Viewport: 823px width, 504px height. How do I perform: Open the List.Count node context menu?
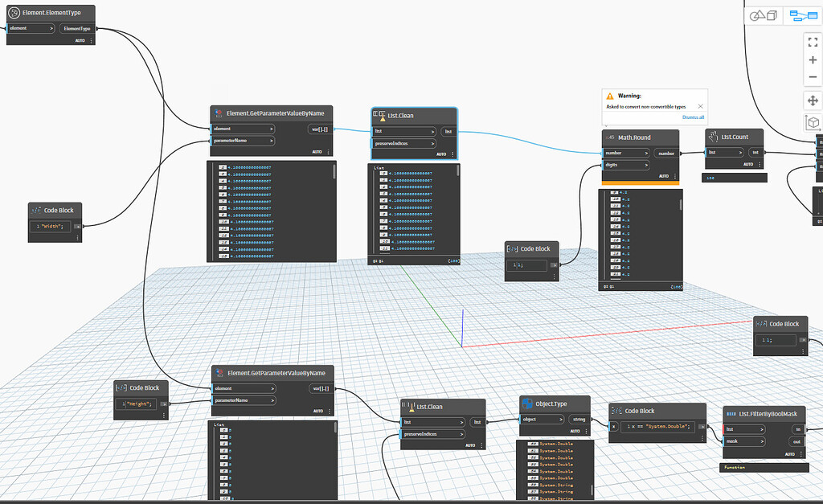(x=760, y=164)
